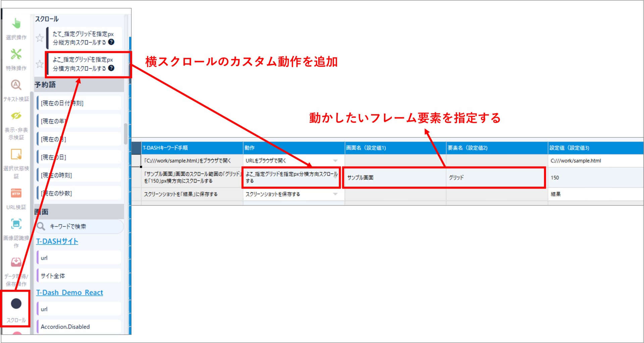
Task: Open the 画像認識操作 category icon
Action: [x=16, y=224]
